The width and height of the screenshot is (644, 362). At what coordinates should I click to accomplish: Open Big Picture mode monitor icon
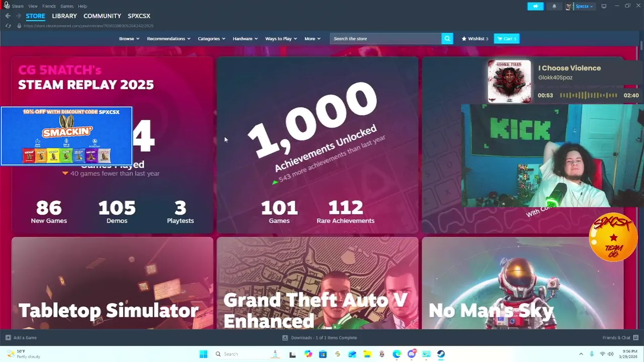(604, 6)
